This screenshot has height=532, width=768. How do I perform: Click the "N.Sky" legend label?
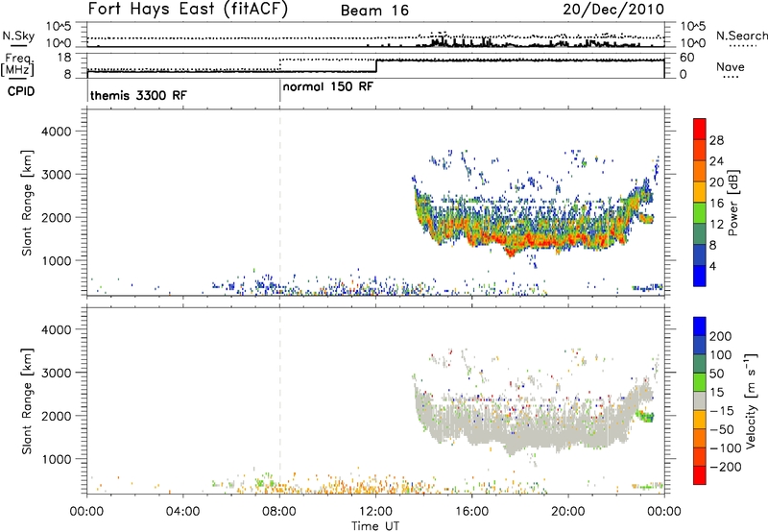(18, 36)
